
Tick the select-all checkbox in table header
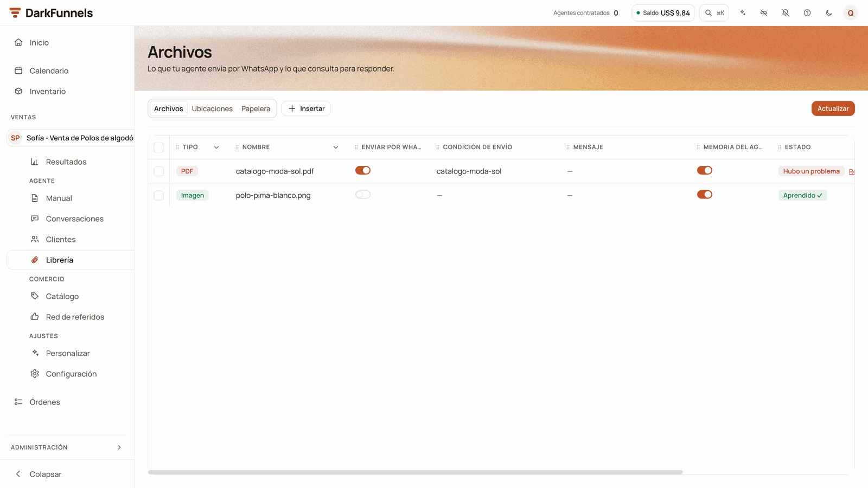click(159, 147)
